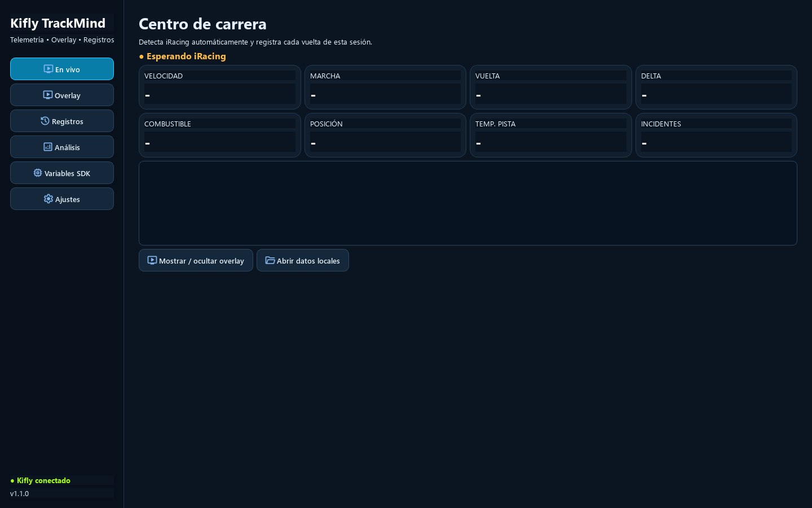Click the Kifly TrackMind app title
Image resolution: width=812 pixels, height=508 pixels.
[x=58, y=23]
